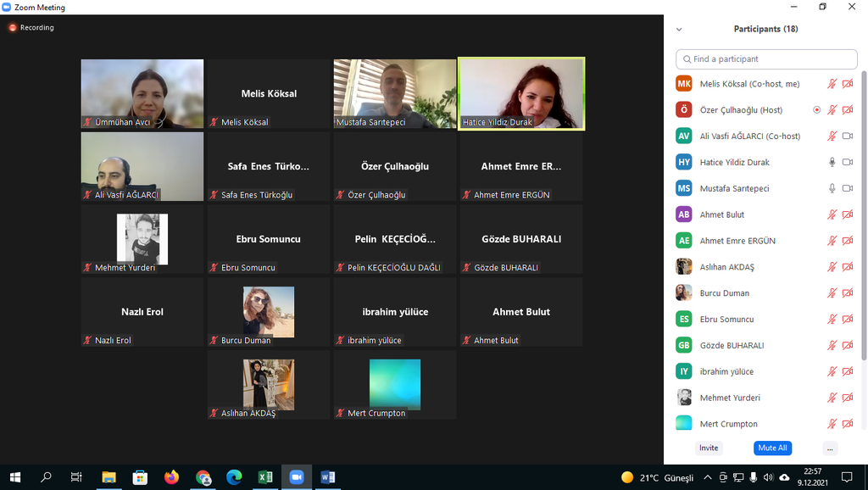868x490 pixels.
Task: Click the microphone icon for Hatice Yildiz Durak
Action: pos(832,162)
